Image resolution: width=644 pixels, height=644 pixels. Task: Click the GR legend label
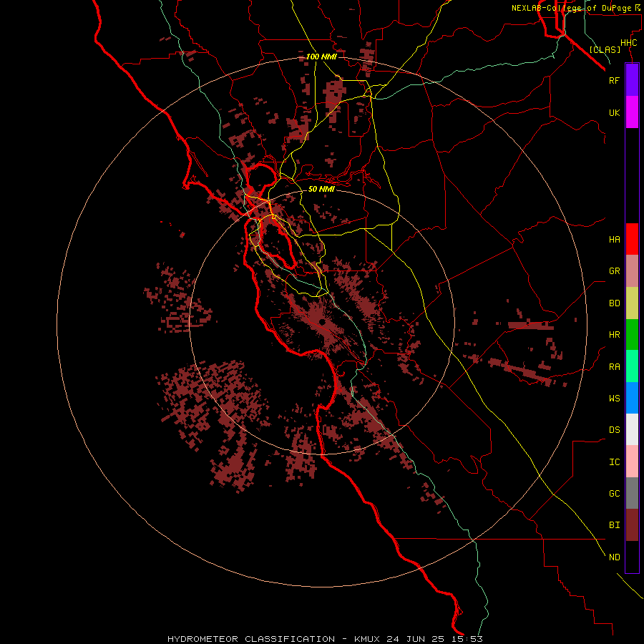[614, 271]
